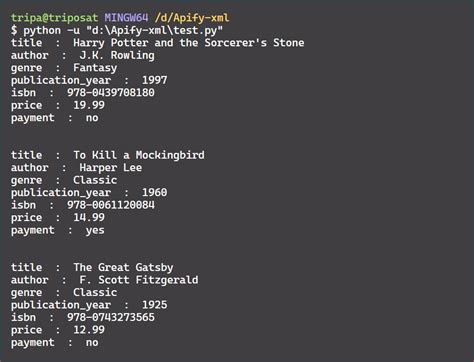474x362 pixels.
Task: Click The Great Gatsby title
Action: tap(123, 267)
